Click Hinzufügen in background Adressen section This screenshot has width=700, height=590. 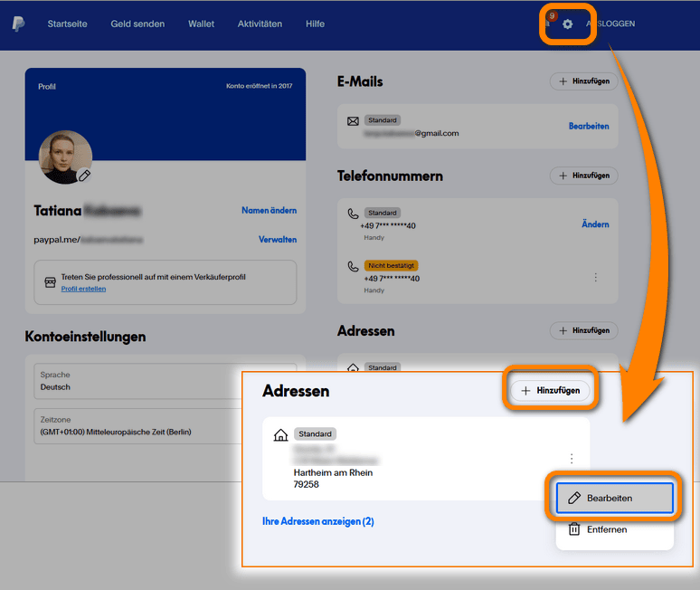584,330
